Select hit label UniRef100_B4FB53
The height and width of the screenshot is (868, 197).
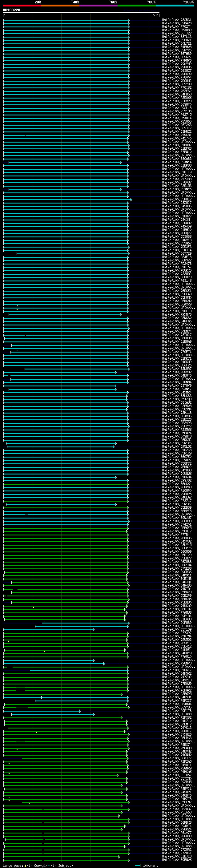177,94
